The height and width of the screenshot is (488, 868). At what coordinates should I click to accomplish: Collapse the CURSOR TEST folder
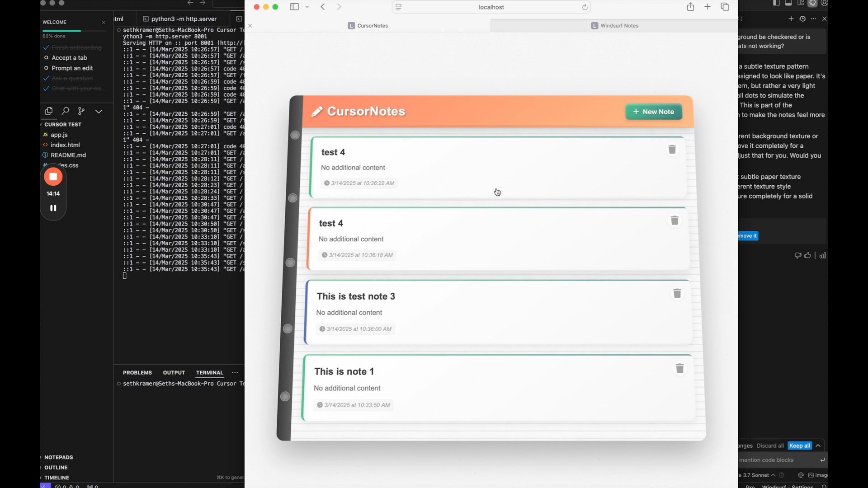(x=62, y=124)
